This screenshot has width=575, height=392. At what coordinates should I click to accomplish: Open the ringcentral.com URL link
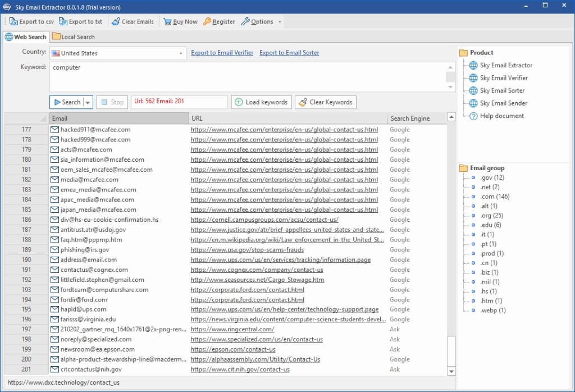click(x=232, y=330)
